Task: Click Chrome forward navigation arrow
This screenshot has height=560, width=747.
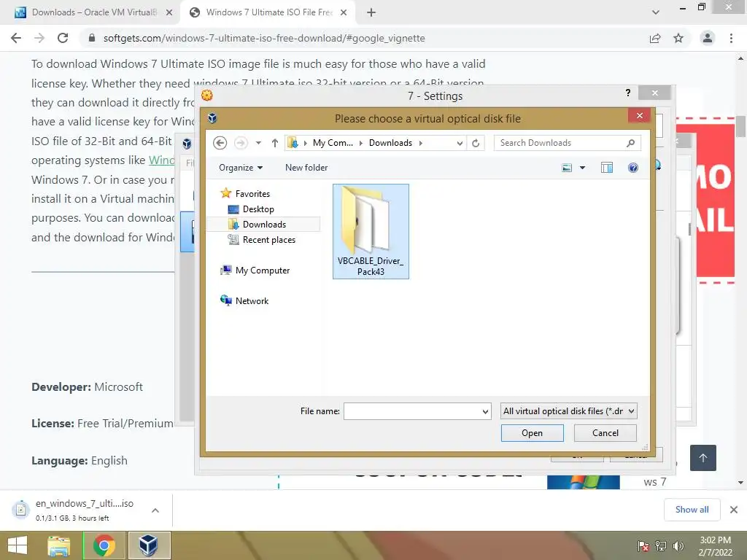Action: [39, 38]
